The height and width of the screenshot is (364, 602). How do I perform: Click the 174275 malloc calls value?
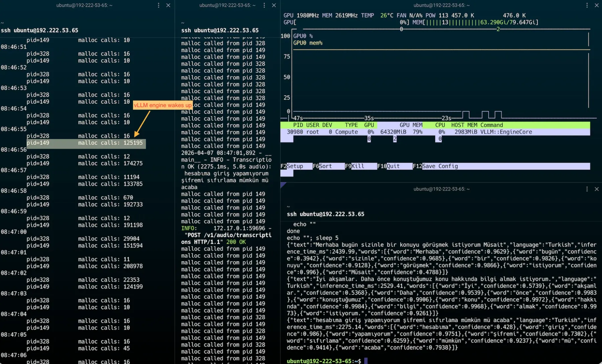click(133, 163)
